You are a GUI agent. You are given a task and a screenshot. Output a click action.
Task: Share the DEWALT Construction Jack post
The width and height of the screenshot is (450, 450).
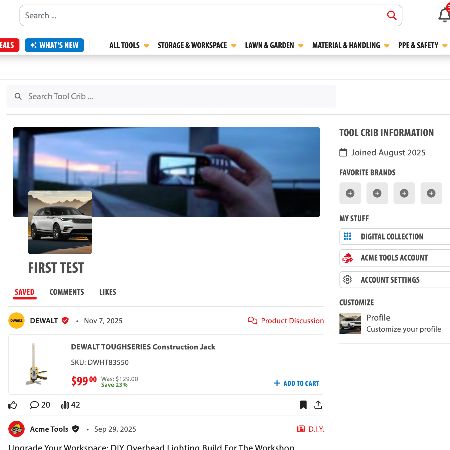pyautogui.click(x=318, y=405)
